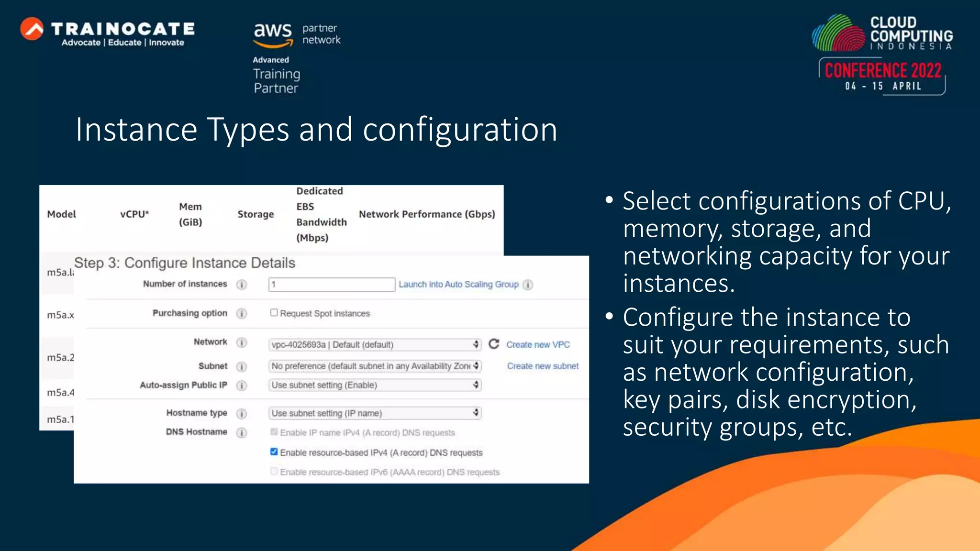This screenshot has width=980, height=551.
Task: Refresh the VPC network list
Action: tap(494, 344)
